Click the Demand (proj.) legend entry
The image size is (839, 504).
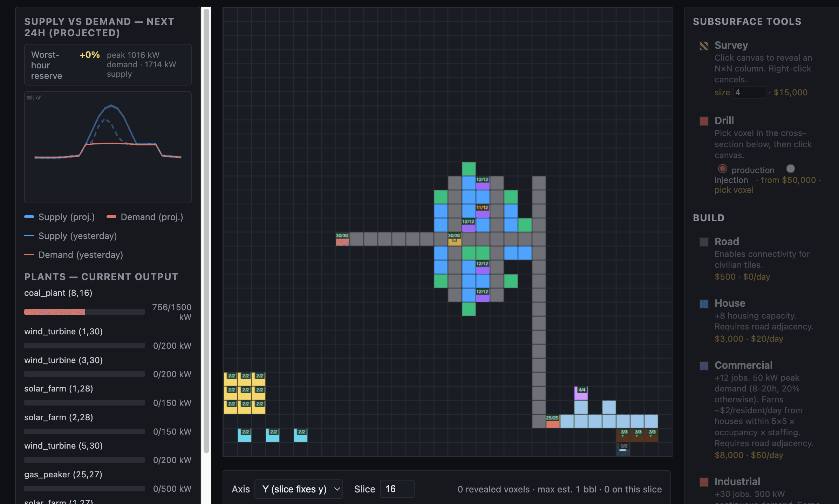[x=145, y=217]
